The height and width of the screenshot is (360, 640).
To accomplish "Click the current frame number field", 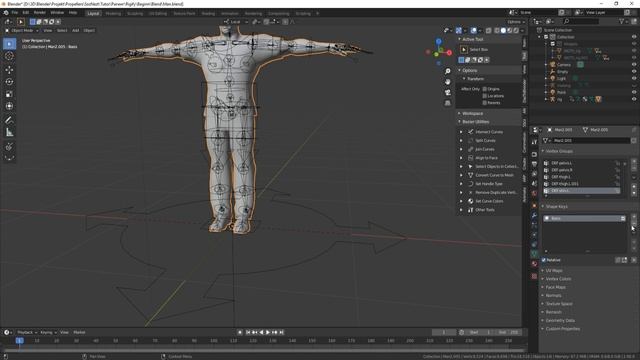I will pyautogui.click(x=444, y=332).
